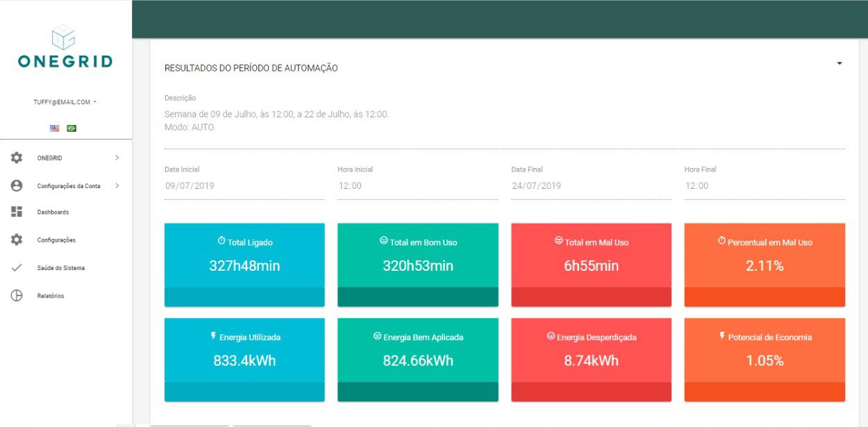
Task: Click the sad face icon on Total em Mal Uso
Action: tap(558, 240)
